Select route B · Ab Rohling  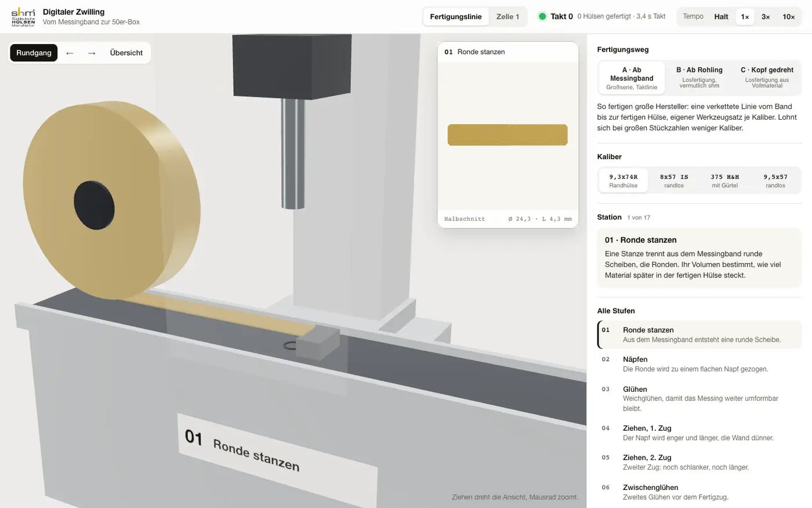(x=699, y=78)
